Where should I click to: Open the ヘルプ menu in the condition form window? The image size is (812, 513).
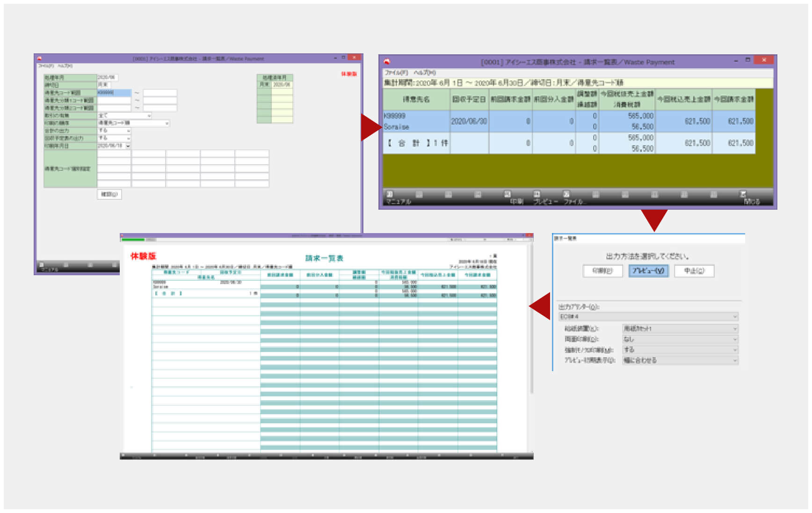point(65,66)
